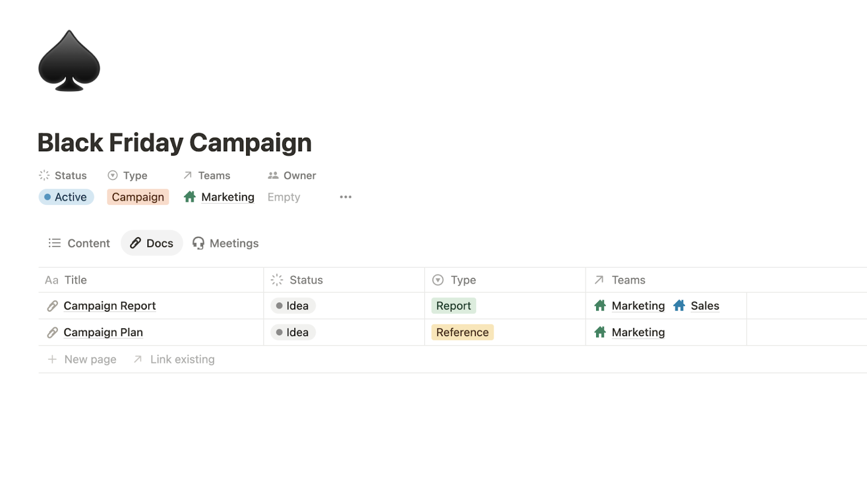
Task: Select the Docs tab
Action: coord(152,243)
